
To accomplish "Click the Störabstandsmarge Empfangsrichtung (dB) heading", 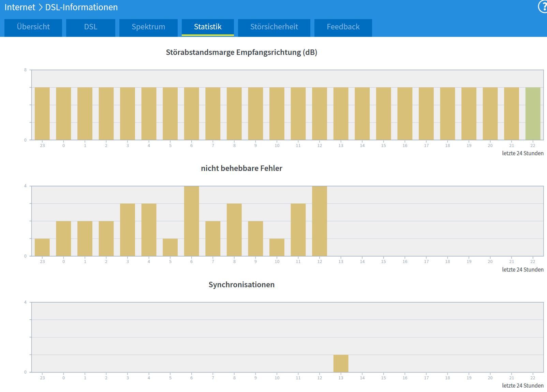I will click(241, 52).
